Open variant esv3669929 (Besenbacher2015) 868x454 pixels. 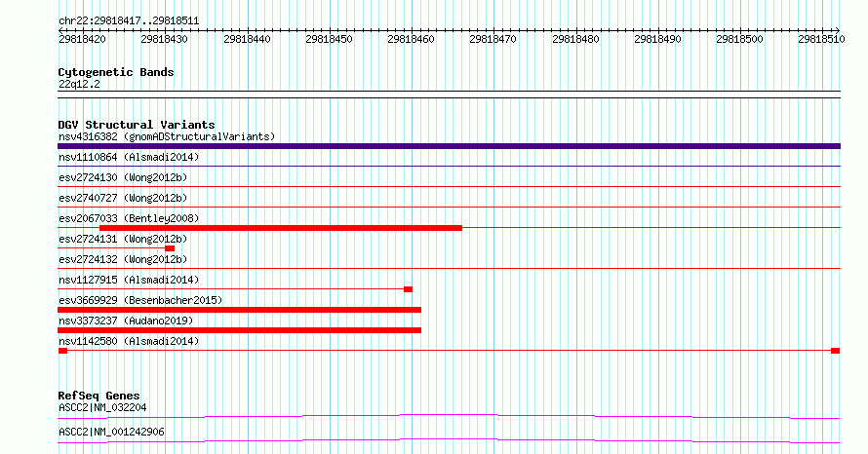click(x=140, y=300)
